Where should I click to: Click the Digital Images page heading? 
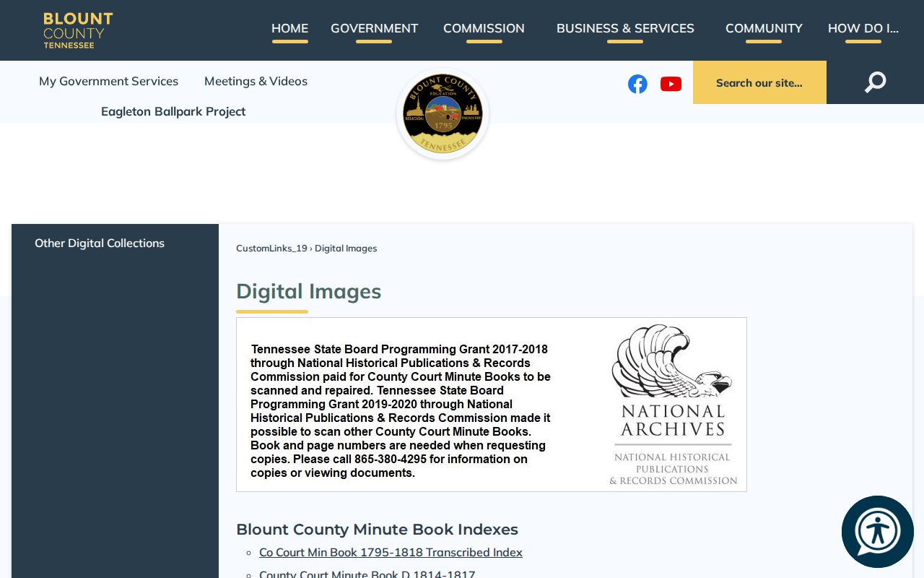tap(308, 292)
